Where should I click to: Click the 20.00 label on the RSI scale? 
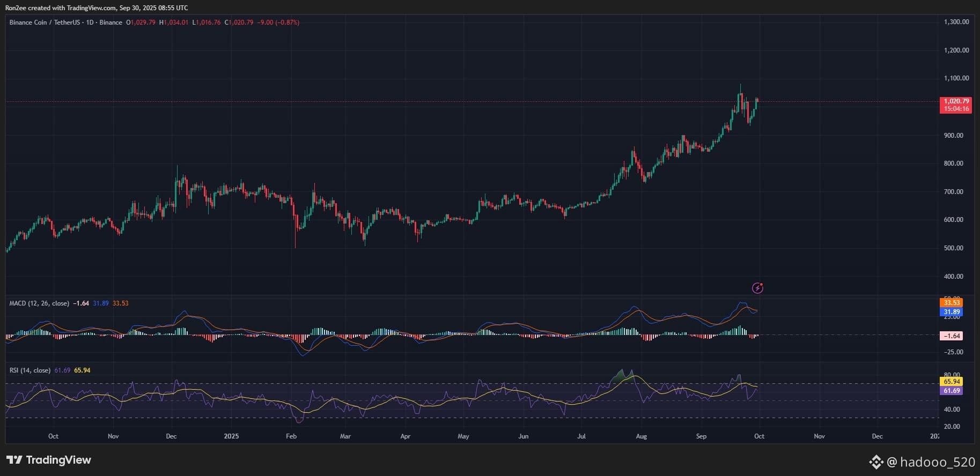(952, 427)
